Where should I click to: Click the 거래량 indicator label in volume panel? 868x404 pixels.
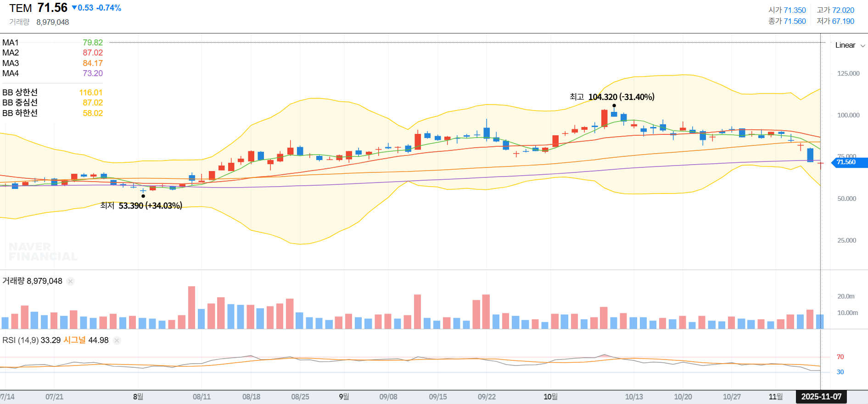tap(13, 281)
